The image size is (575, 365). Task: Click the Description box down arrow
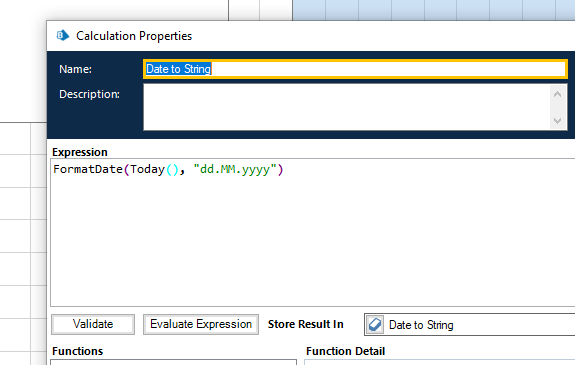click(557, 121)
